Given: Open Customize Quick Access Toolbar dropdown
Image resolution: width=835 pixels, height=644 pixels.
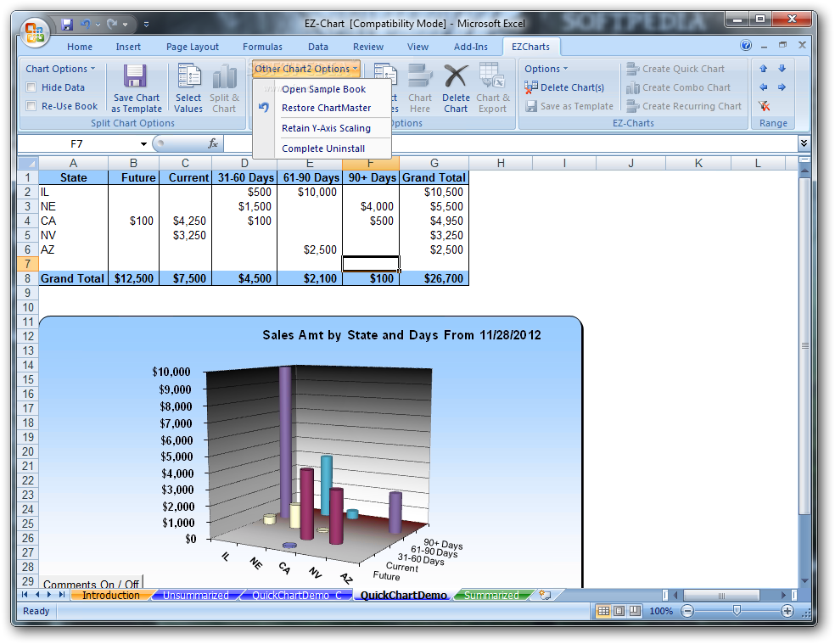Looking at the screenshot, I should coord(146,25).
